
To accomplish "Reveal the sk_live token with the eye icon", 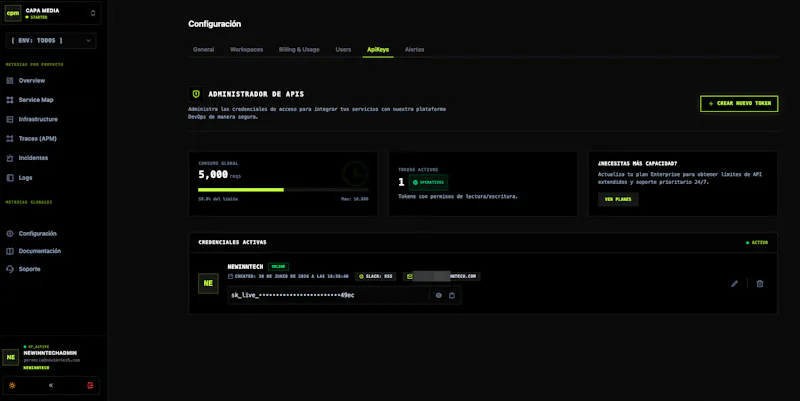I will [438, 295].
